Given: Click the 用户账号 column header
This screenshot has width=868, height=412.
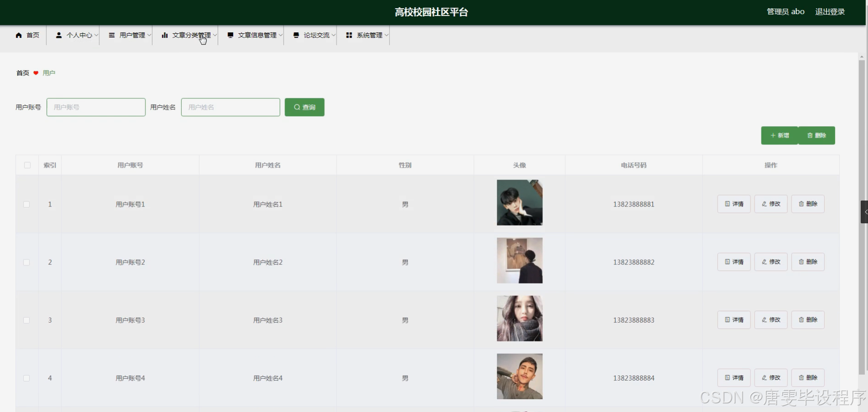Looking at the screenshot, I should 130,165.
